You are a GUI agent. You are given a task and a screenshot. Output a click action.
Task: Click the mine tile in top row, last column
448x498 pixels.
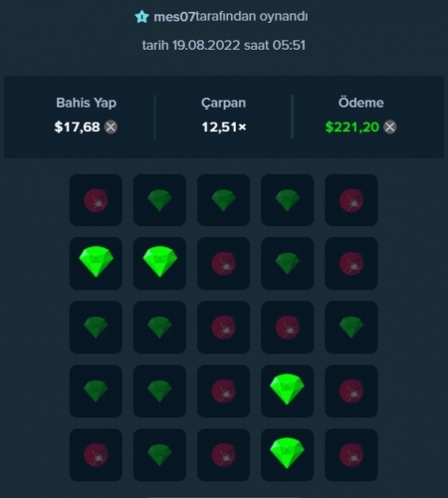click(x=351, y=200)
